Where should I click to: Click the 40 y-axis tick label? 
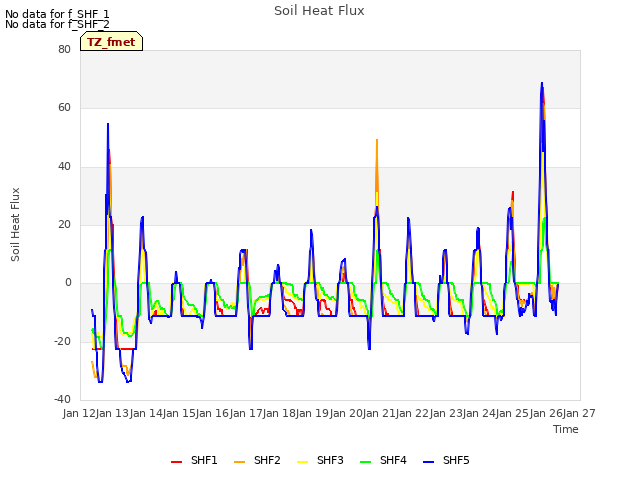coord(64,167)
